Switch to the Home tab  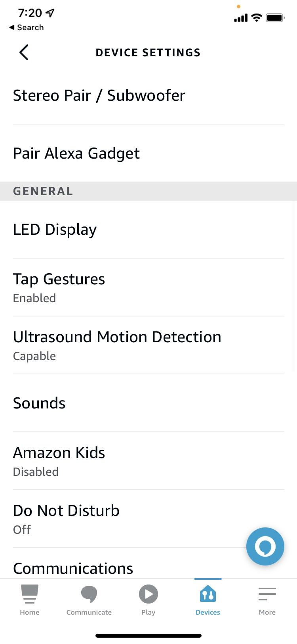(x=29, y=594)
